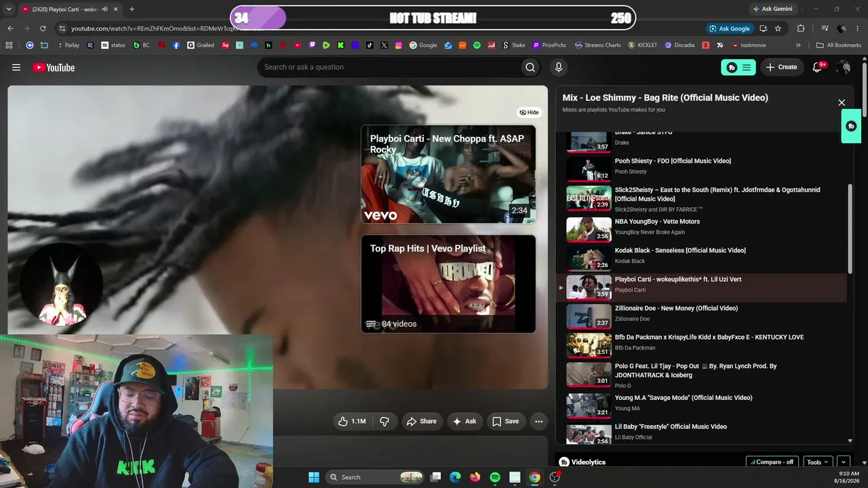Click the Create button
This screenshot has width=868, height=488.
tap(782, 67)
